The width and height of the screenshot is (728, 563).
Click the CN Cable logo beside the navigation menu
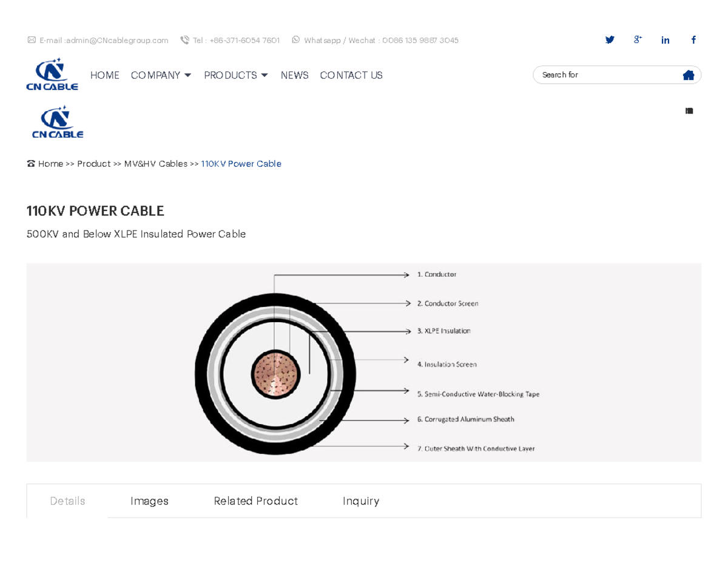(x=52, y=75)
